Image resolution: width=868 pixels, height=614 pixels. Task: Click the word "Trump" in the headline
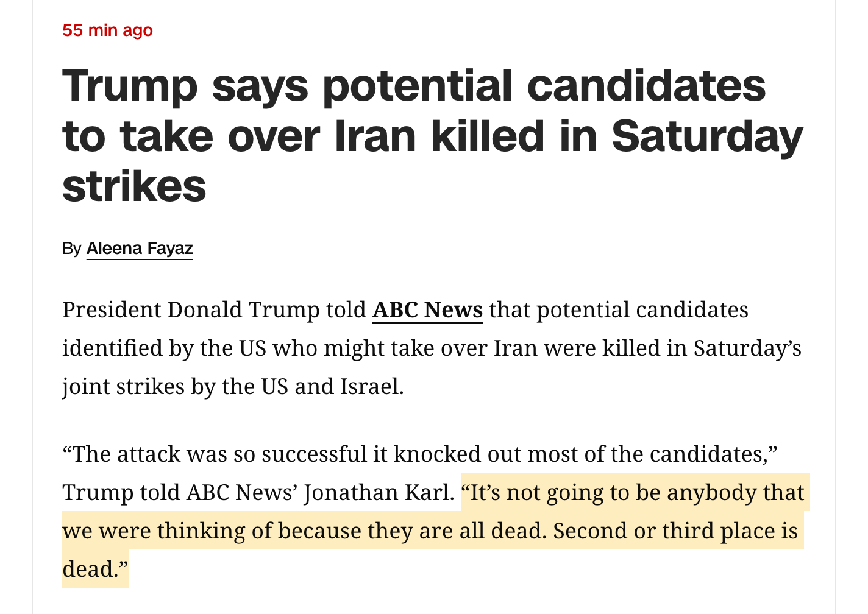point(130,86)
